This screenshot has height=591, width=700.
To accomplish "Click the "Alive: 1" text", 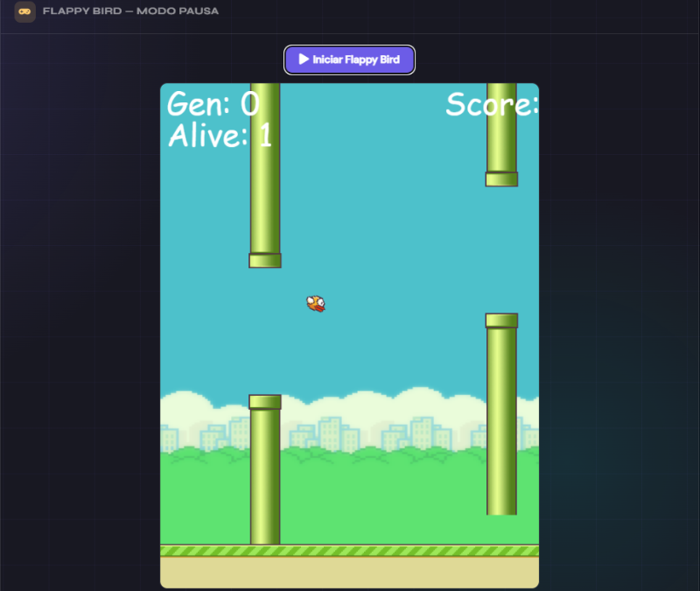I will tap(220, 135).
